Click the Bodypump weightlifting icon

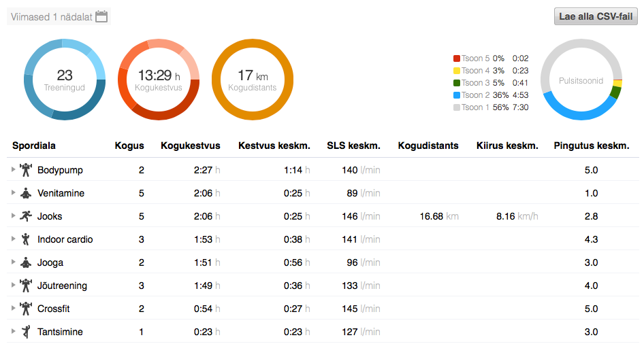(x=26, y=170)
